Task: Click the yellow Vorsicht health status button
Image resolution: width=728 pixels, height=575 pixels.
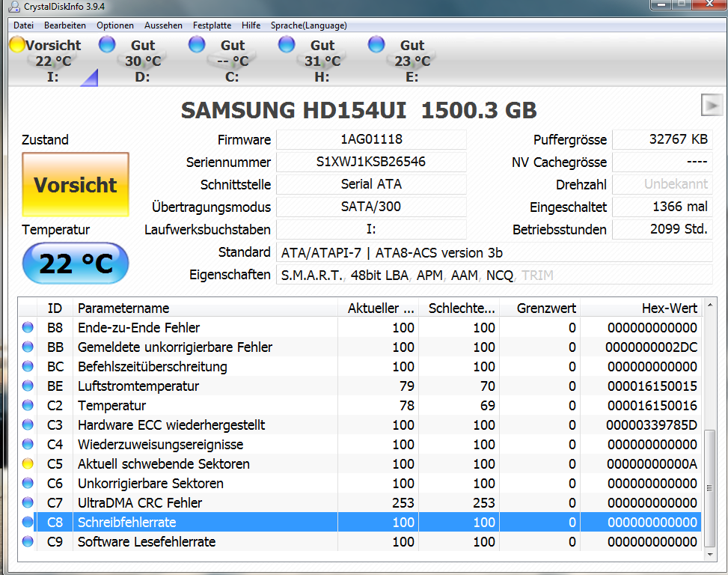Action: 76,184
